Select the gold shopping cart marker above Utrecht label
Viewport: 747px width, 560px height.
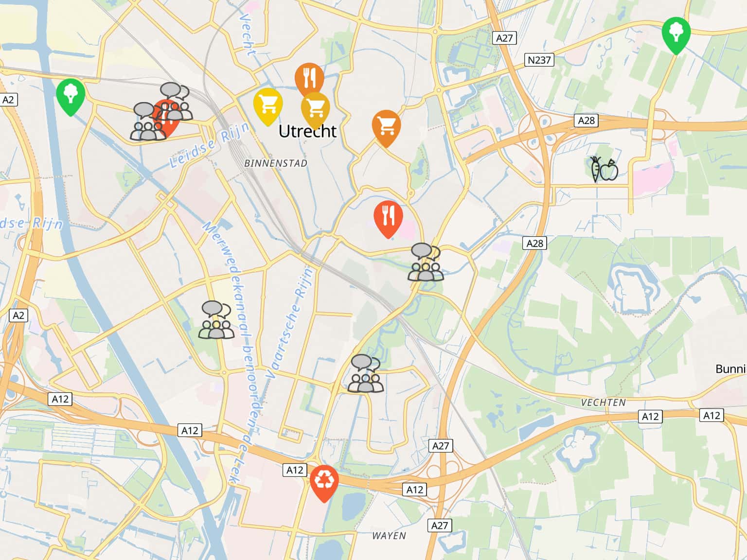tap(316, 109)
